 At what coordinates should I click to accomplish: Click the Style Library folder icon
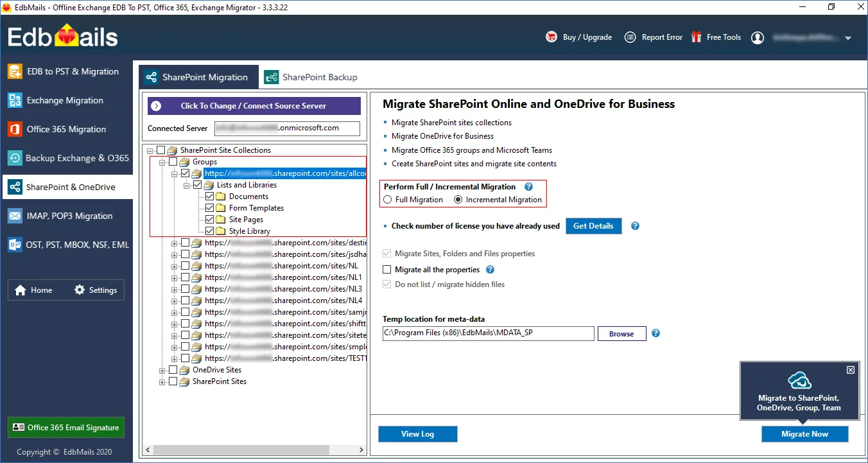pyautogui.click(x=221, y=231)
